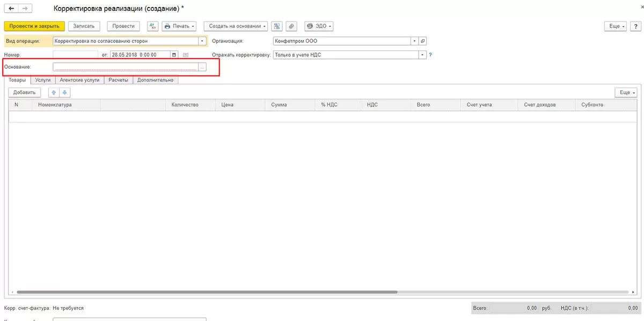Click the Добавить button
The image size is (644, 321).
[24, 92]
